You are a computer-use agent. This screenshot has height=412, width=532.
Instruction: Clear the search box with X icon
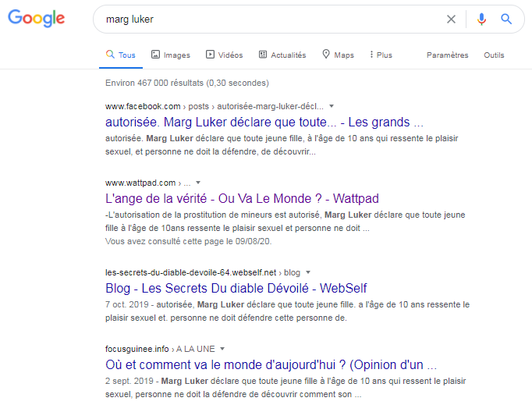point(451,19)
